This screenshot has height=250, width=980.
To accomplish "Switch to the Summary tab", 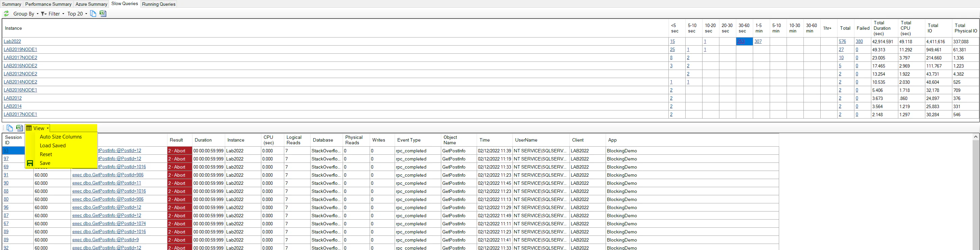I will click(11, 4).
